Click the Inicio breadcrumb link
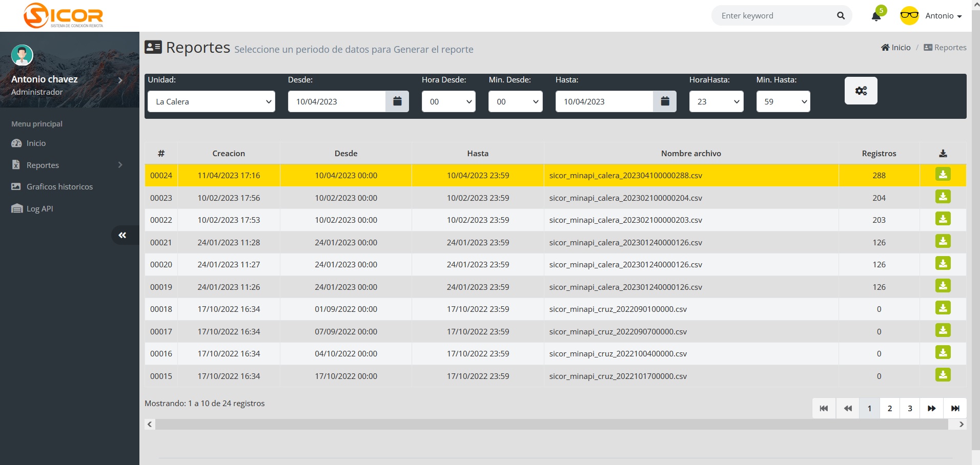 pos(896,48)
